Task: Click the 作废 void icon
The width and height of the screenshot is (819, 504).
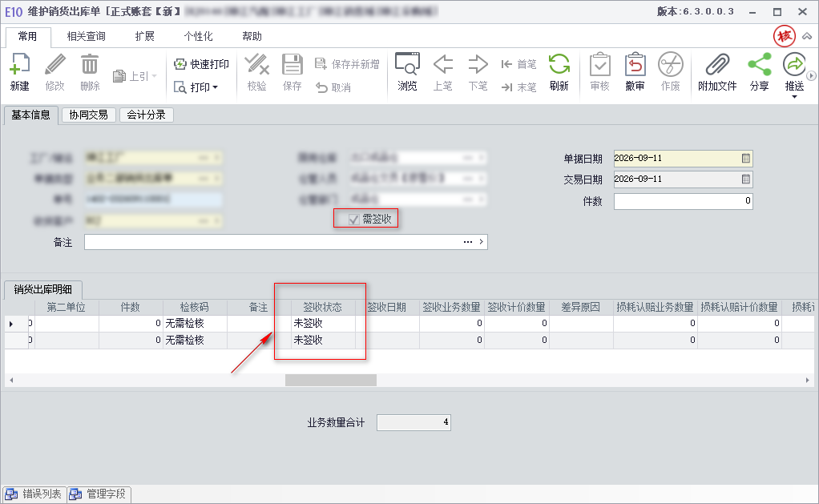Action: (671, 65)
